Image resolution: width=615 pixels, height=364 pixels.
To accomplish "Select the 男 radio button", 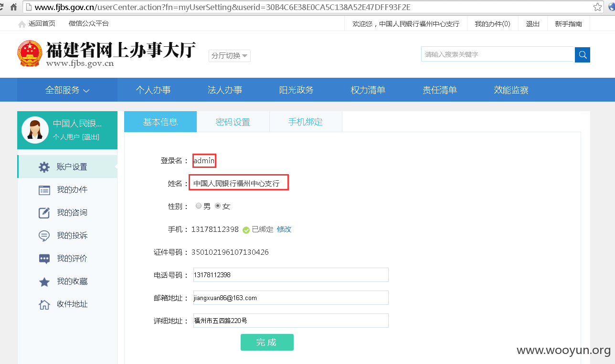I will [x=199, y=206].
